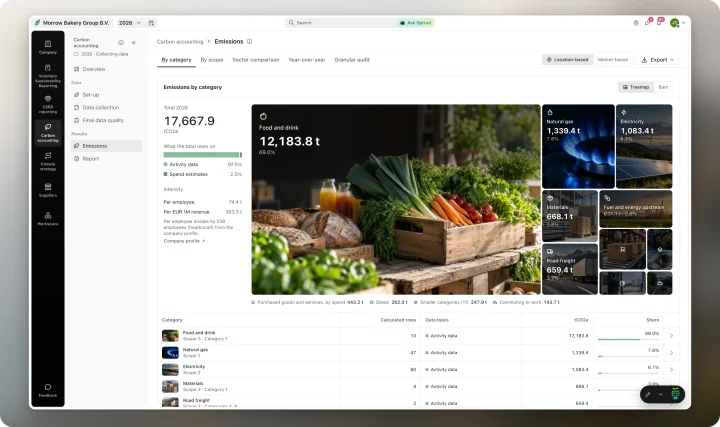Collapse the Carbon accounting side panel
Screen dimensions: 720x427
click(x=134, y=43)
